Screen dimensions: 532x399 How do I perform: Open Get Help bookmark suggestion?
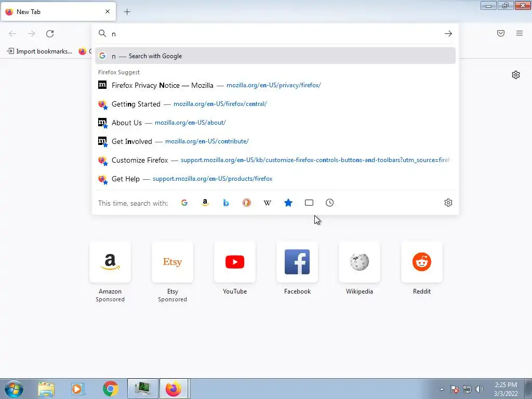pyautogui.click(x=275, y=179)
